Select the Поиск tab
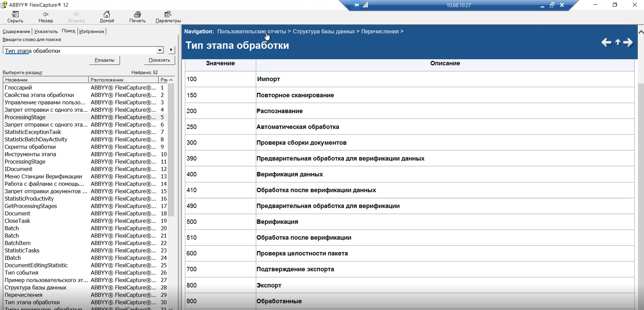 click(x=68, y=31)
